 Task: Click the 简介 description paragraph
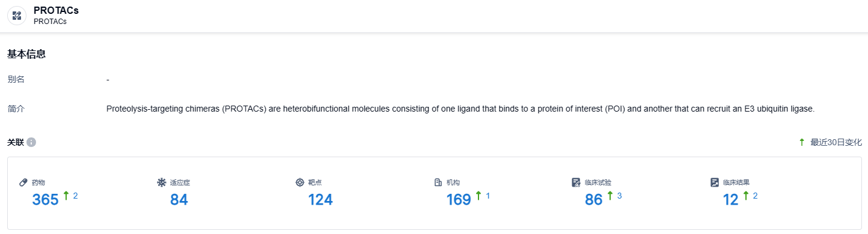pos(460,109)
